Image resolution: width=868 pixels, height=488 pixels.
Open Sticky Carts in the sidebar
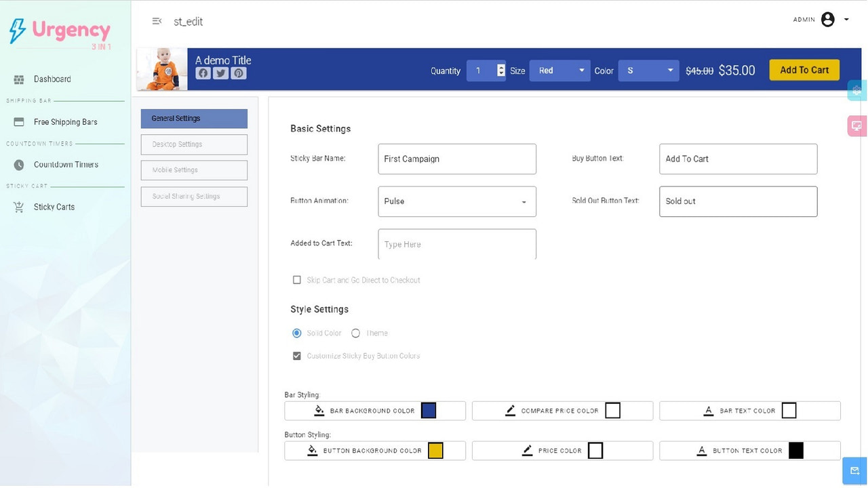(x=54, y=207)
